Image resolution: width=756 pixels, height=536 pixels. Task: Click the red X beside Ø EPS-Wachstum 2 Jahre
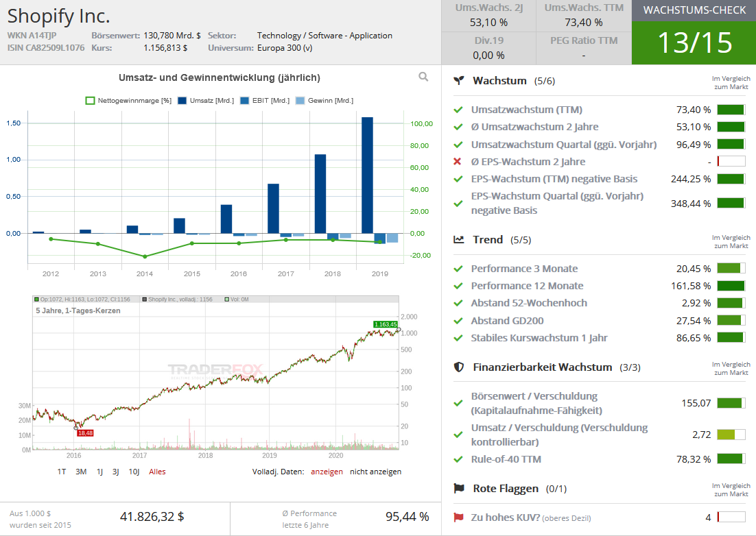pyautogui.click(x=458, y=161)
